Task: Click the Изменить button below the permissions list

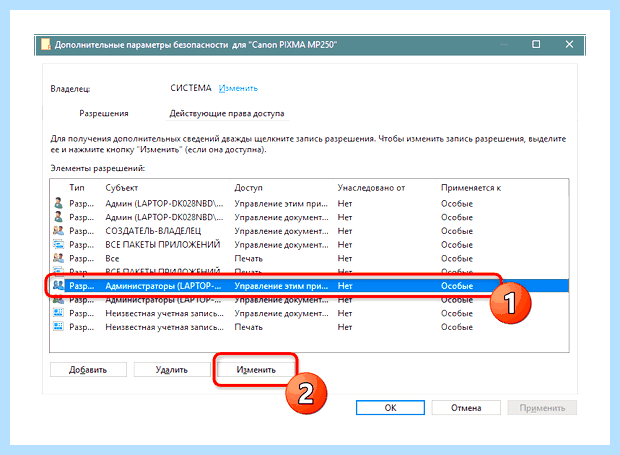Action: coord(256,370)
